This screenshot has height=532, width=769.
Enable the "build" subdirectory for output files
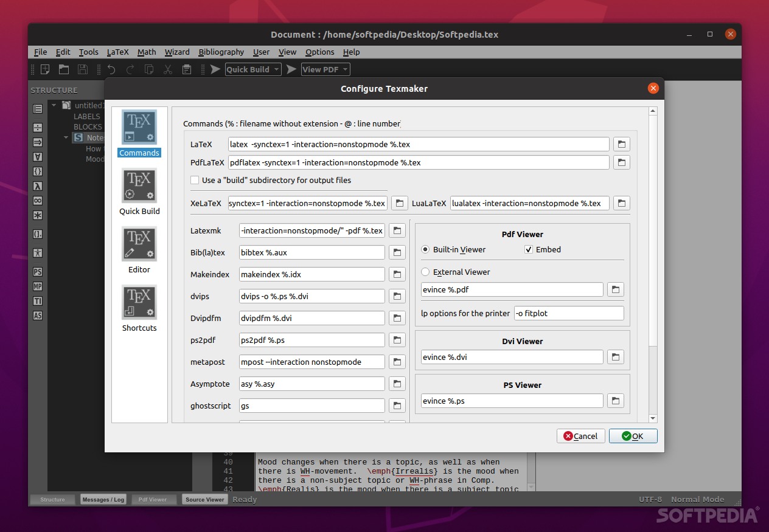[x=195, y=180]
